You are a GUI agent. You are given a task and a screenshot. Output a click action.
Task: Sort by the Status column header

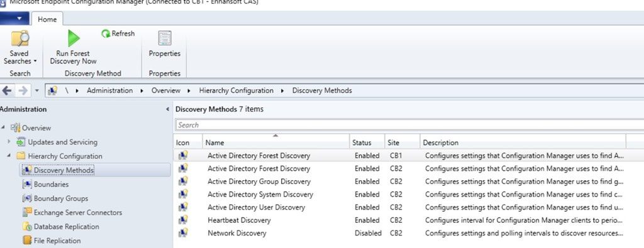pyautogui.click(x=367, y=143)
